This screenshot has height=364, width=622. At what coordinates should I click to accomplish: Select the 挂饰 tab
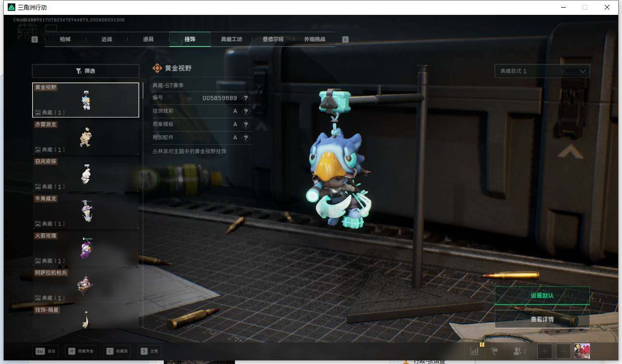(190, 39)
